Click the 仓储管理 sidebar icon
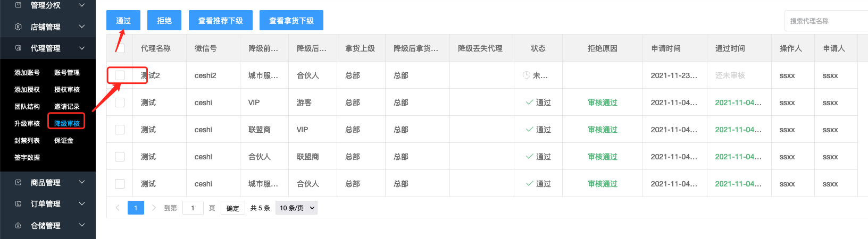The width and height of the screenshot is (868, 239). point(18,225)
